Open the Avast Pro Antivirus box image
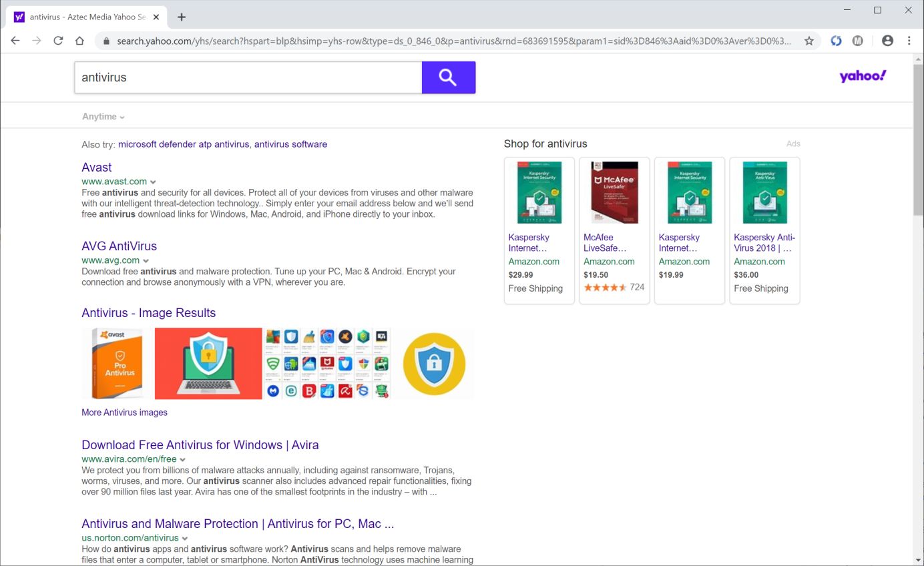 coord(118,364)
